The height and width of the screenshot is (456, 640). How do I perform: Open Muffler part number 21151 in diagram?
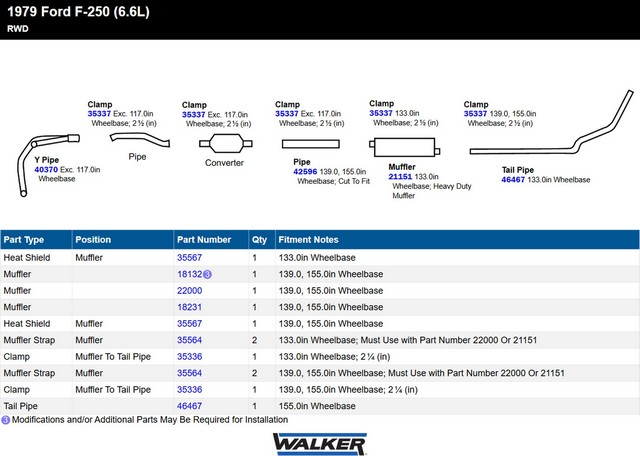pos(400,176)
